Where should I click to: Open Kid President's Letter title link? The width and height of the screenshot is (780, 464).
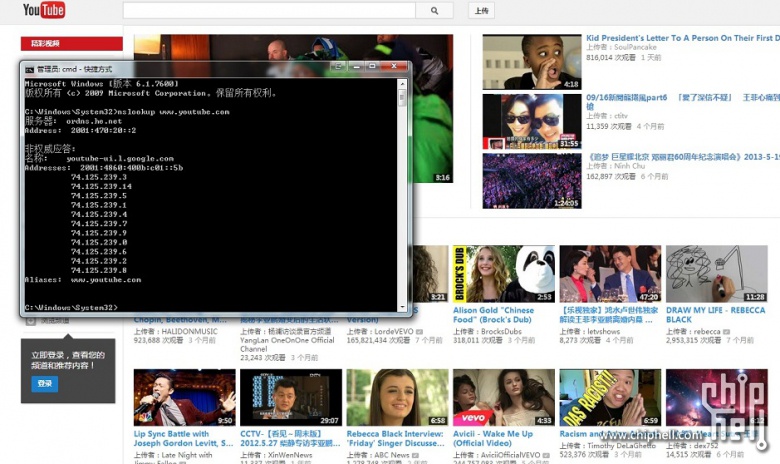tap(682, 38)
